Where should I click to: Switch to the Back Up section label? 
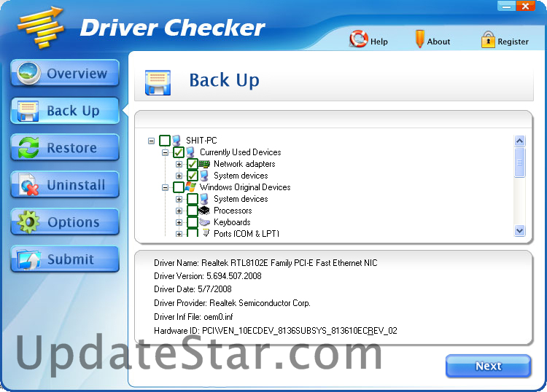pos(73,111)
